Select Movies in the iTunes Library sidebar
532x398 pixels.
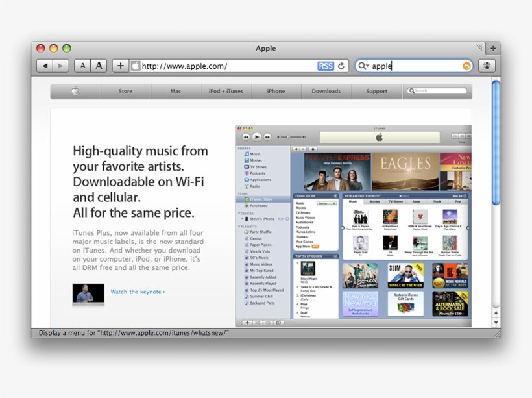(x=253, y=160)
